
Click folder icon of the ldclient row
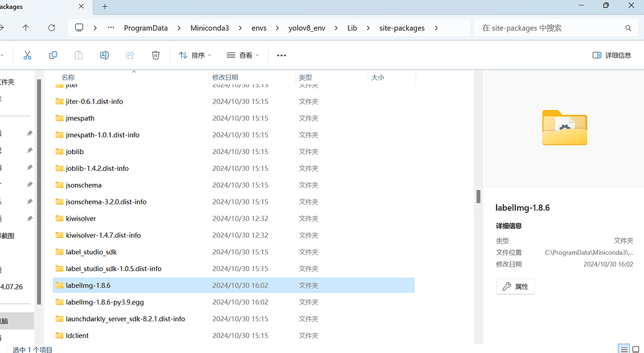(x=59, y=336)
